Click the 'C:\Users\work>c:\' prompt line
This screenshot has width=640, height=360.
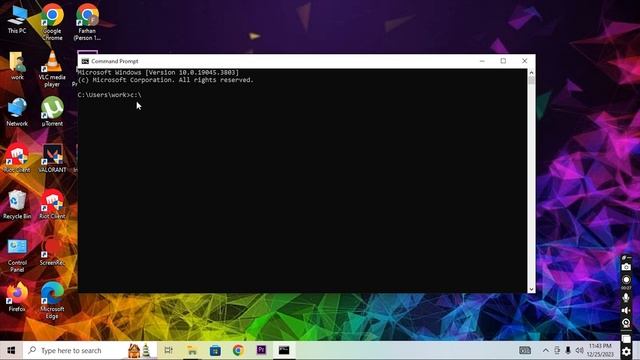tap(109, 95)
